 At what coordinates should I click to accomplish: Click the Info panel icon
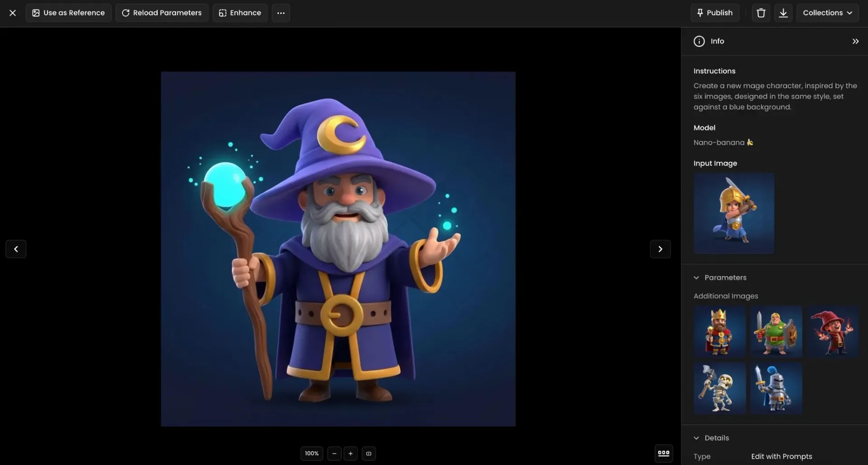pyautogui.click(x=698, y=41)
